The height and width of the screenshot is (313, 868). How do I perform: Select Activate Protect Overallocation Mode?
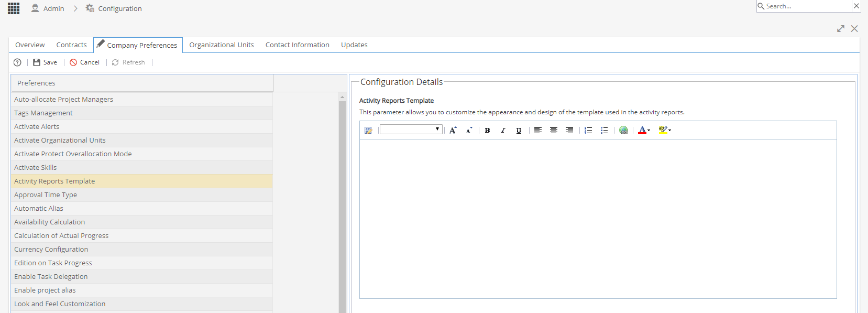[141, 154]
